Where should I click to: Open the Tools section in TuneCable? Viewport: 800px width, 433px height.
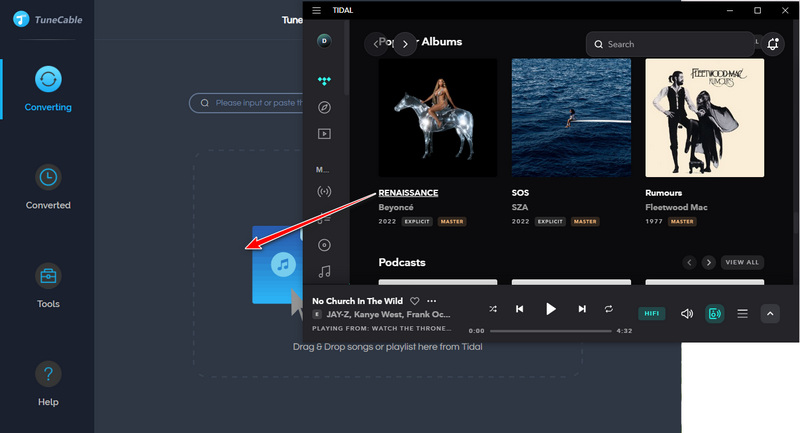(48, 286)
